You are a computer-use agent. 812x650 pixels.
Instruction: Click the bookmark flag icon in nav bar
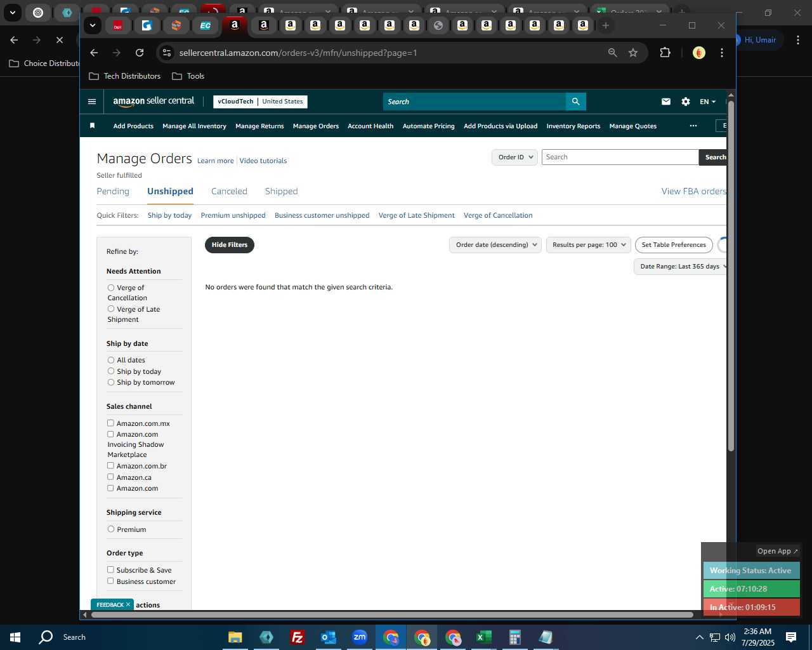(x=92, y=126)
